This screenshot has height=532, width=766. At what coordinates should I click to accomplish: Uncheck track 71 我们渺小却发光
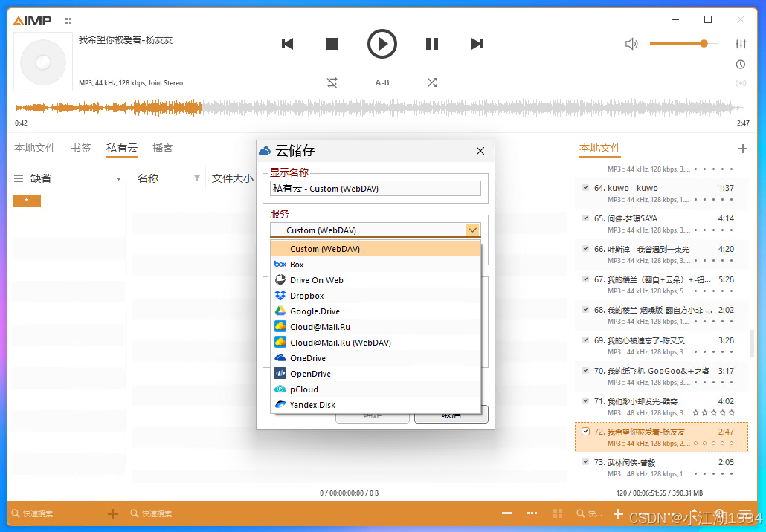[x=585, y=401]
